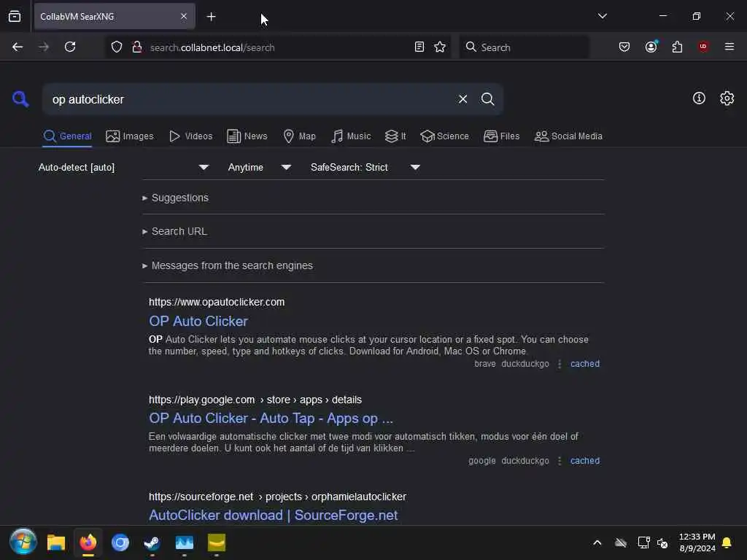Viewport: 747px width, 560px height.
Task: Switch to the Videos tab
Action: tap(190, 136)
